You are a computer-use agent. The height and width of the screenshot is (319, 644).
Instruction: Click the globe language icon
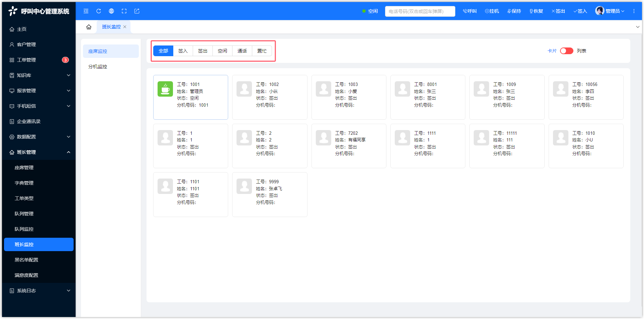(x=111, y=11)
